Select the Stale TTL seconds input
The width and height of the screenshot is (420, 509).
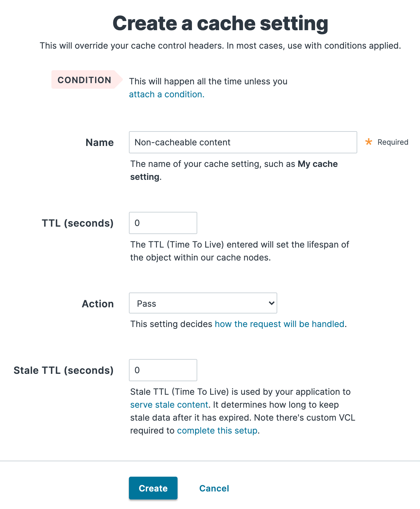pyautogui.click(x=163, y=370)
